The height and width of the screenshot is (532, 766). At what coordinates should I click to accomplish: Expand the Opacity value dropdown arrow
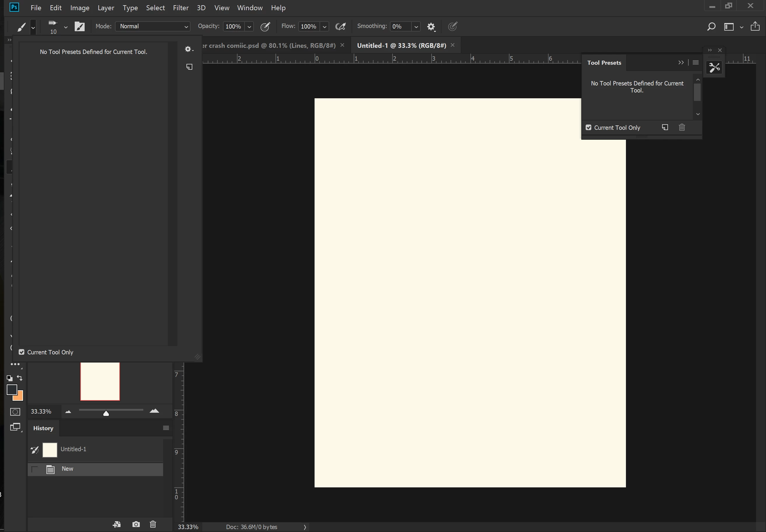pyautogui.click(x=249, y=27)
